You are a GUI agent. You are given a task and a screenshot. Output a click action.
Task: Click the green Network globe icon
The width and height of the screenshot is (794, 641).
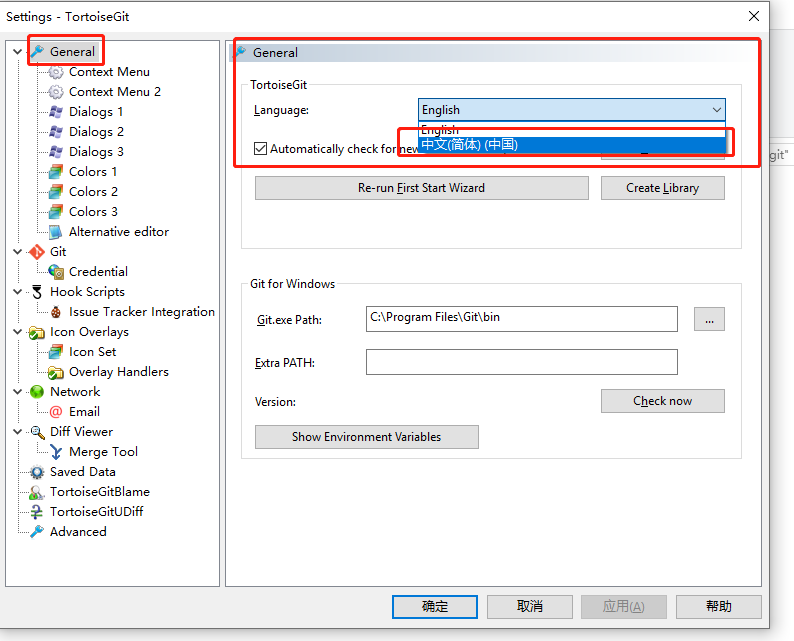[x=37, y=392]
